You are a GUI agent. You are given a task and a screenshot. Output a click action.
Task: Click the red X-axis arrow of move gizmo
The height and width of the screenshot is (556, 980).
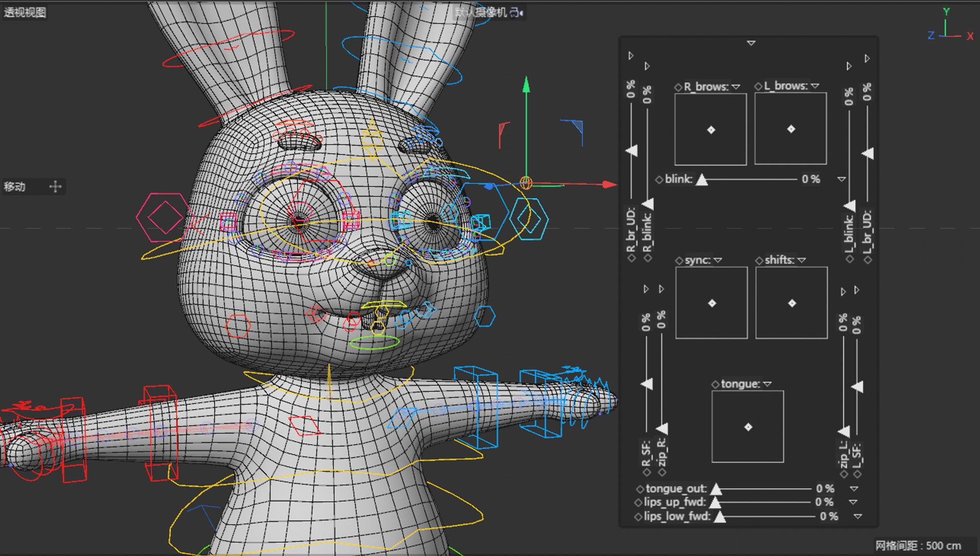coord(609,184)
